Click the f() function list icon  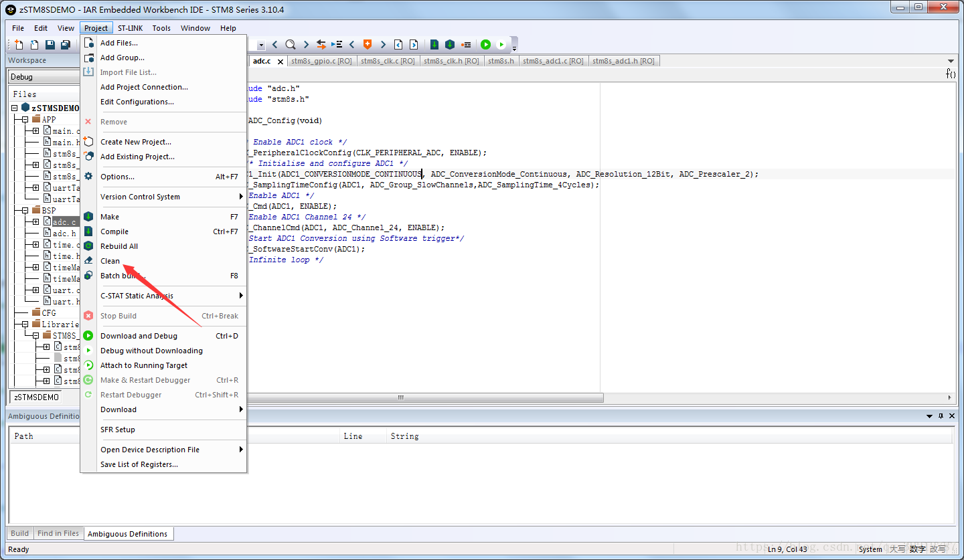point(951,74)
